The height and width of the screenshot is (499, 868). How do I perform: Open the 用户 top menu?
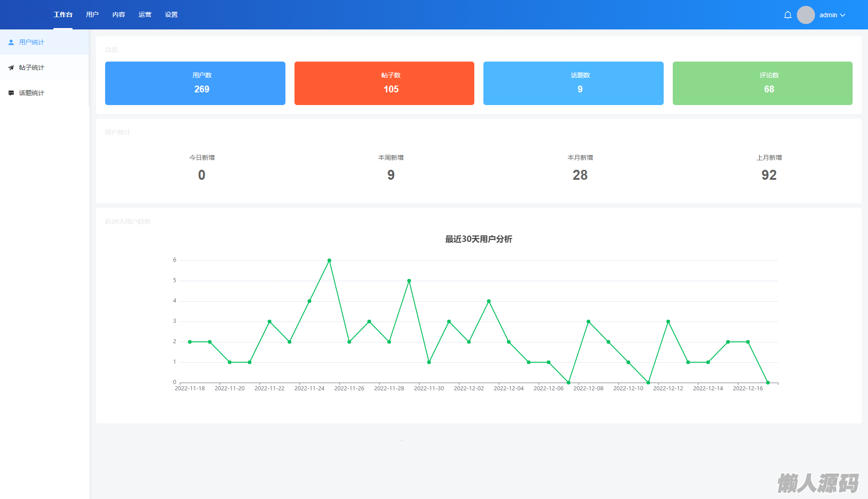(92, 14)
